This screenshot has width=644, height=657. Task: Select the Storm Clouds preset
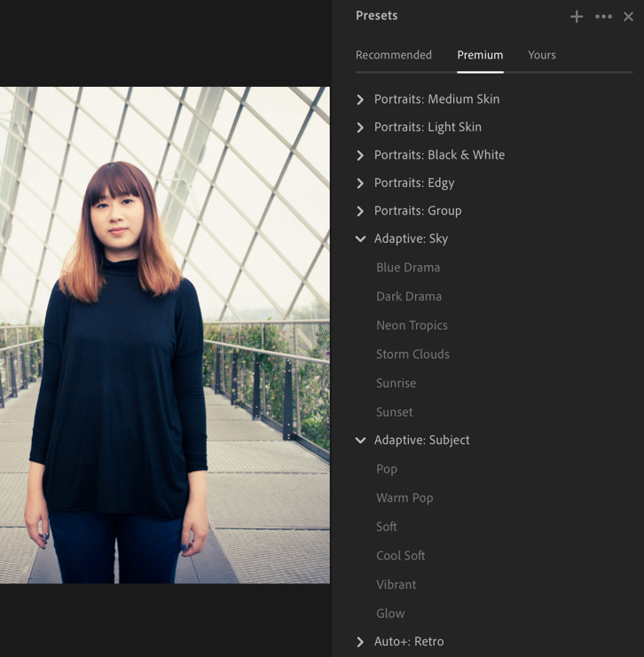[x=412, y=354]
